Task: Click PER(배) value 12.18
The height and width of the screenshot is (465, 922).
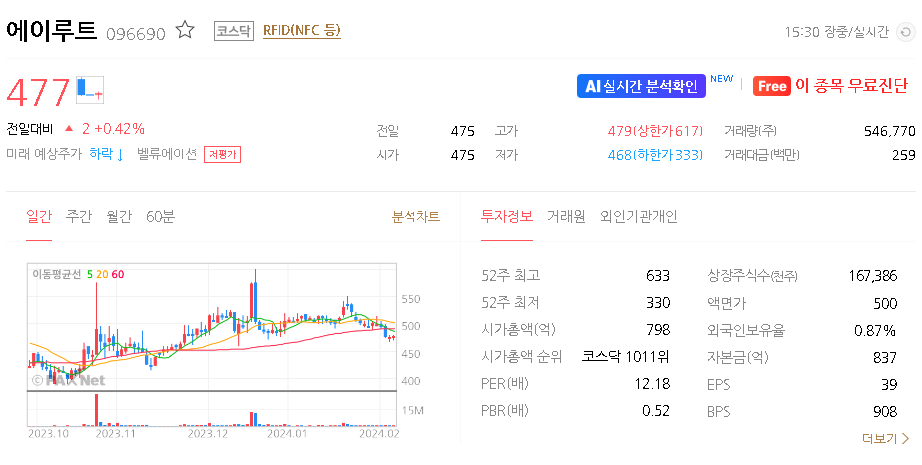Action: (x=652, y=384)
